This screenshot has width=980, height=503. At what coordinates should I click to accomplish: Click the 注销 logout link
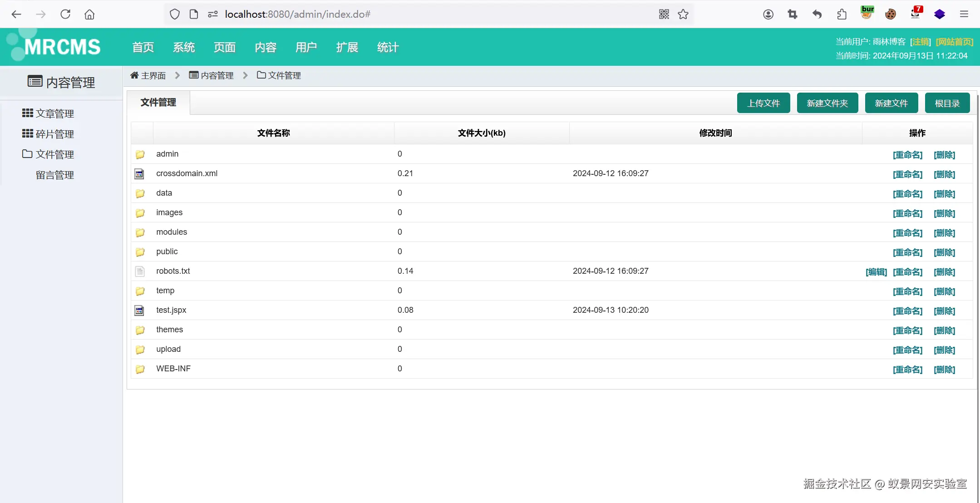tap(921, 42)
